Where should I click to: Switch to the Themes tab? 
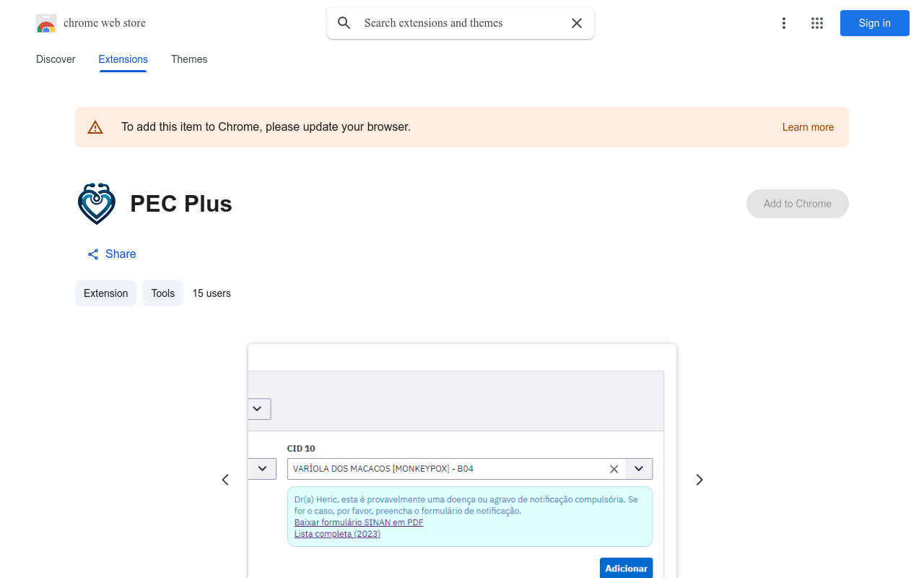point(189,59)
